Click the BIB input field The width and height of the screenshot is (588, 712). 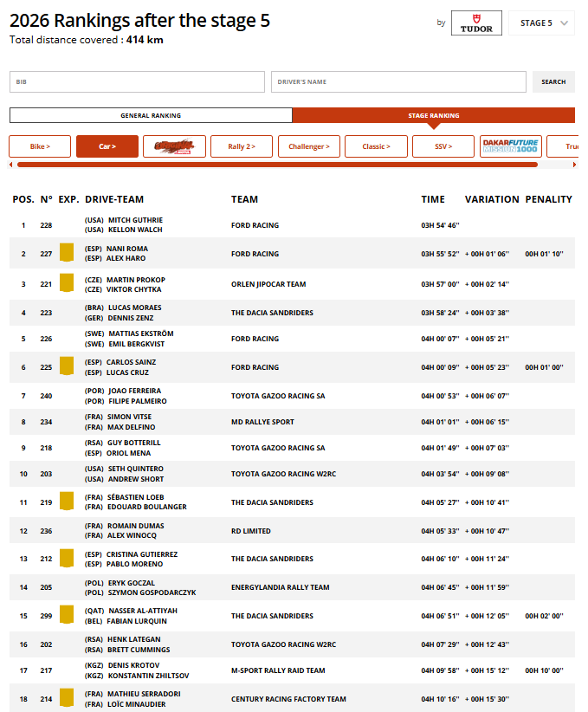137,81
